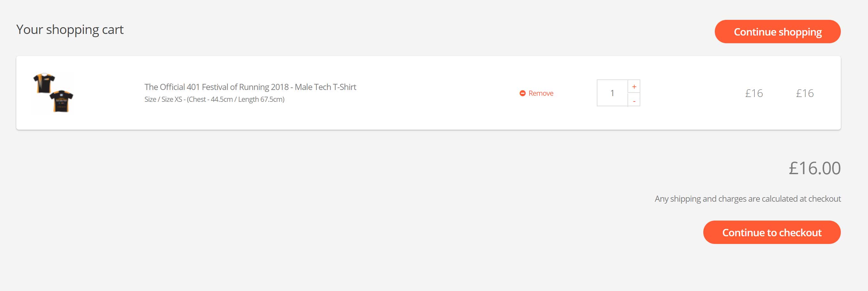Click the 'Male Tech T-Shirt' title text
Viewport: 868px width, 291px height.
pyautogui.click(x=325, y=87)
